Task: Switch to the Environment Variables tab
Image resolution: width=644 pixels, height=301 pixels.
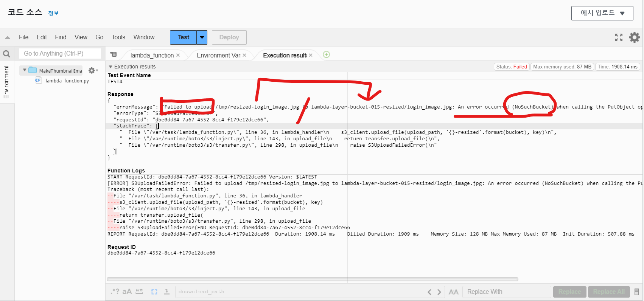Action: point(219,55)
